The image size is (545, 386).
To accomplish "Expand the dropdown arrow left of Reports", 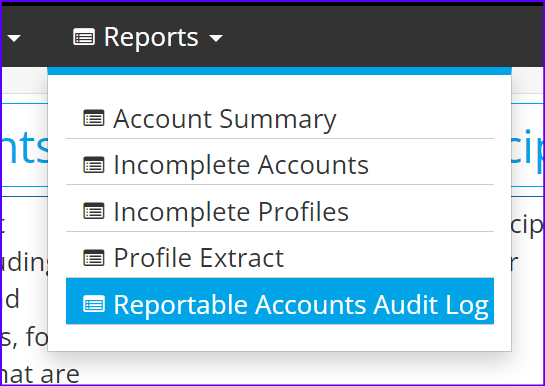I will [x=14, y=38].
